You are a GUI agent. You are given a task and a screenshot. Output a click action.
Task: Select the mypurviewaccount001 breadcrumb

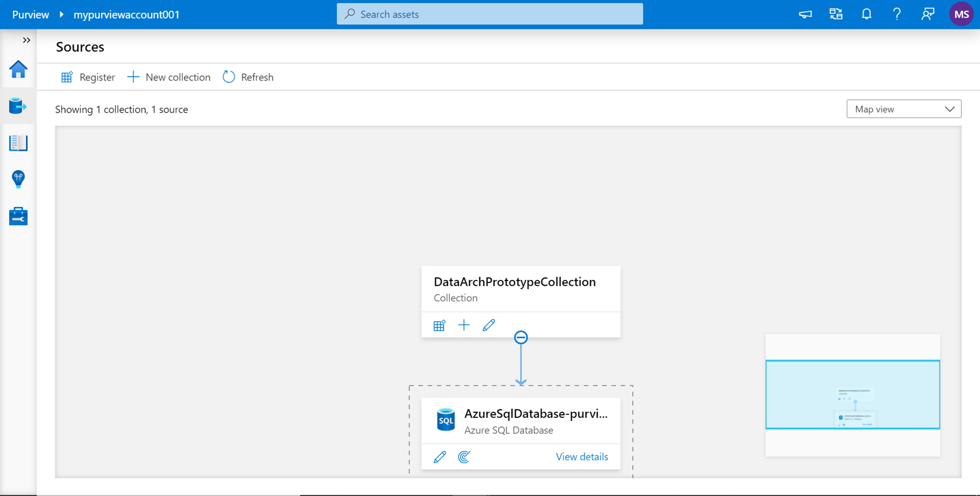coord(126,15)
